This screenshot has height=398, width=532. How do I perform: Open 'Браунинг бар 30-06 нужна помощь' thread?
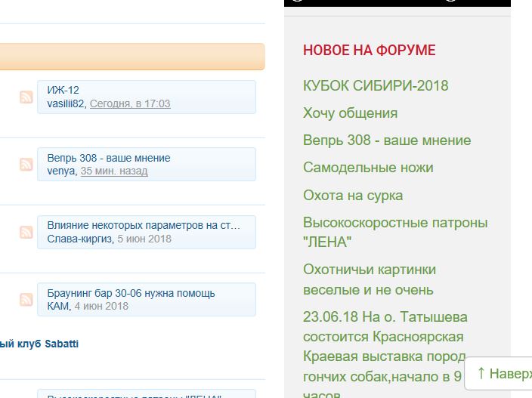(131, 293)
